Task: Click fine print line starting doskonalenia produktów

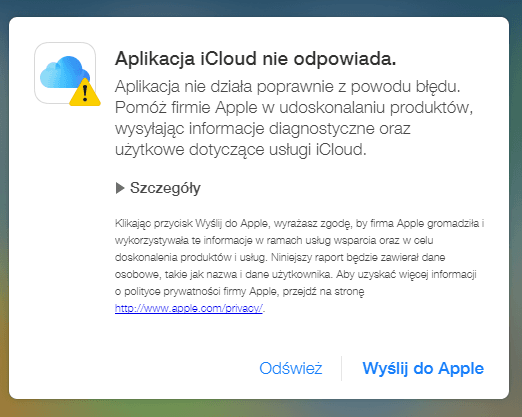Action: tap(280, 257)
